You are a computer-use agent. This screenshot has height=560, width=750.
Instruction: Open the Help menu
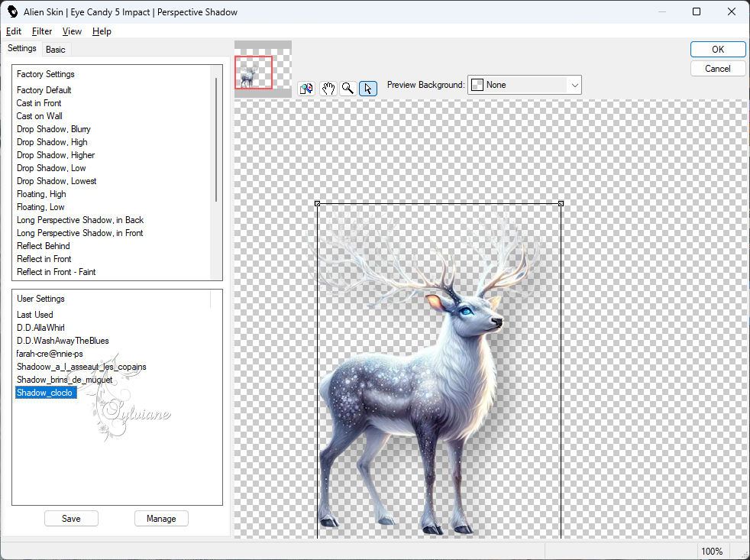(x=102, y=31)
